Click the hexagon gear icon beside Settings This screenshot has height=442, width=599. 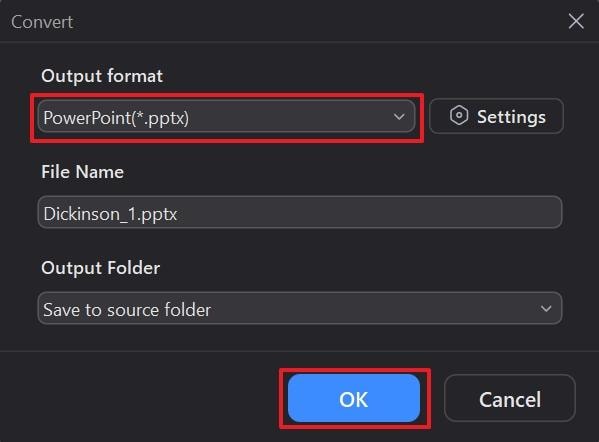pyautogui.click(x=458, y=116)
